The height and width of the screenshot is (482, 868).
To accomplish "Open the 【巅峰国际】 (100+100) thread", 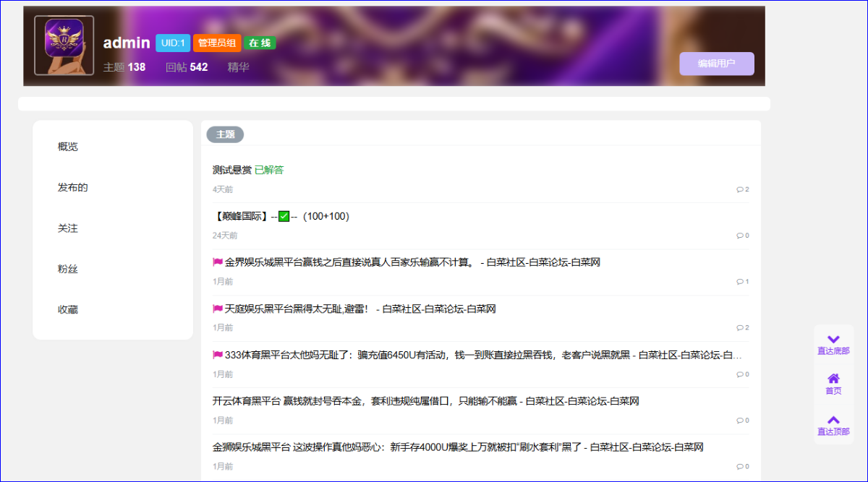I will (281, 216).
